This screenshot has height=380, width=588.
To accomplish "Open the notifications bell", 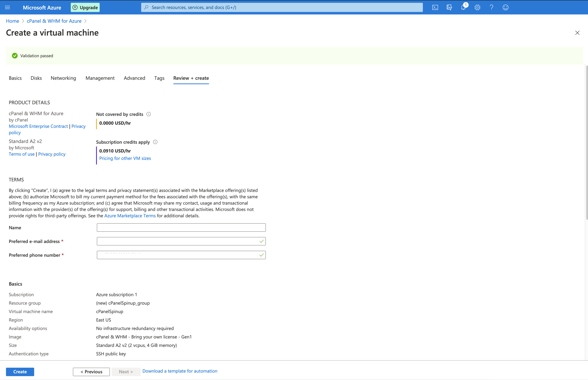I will pos(463,7).
